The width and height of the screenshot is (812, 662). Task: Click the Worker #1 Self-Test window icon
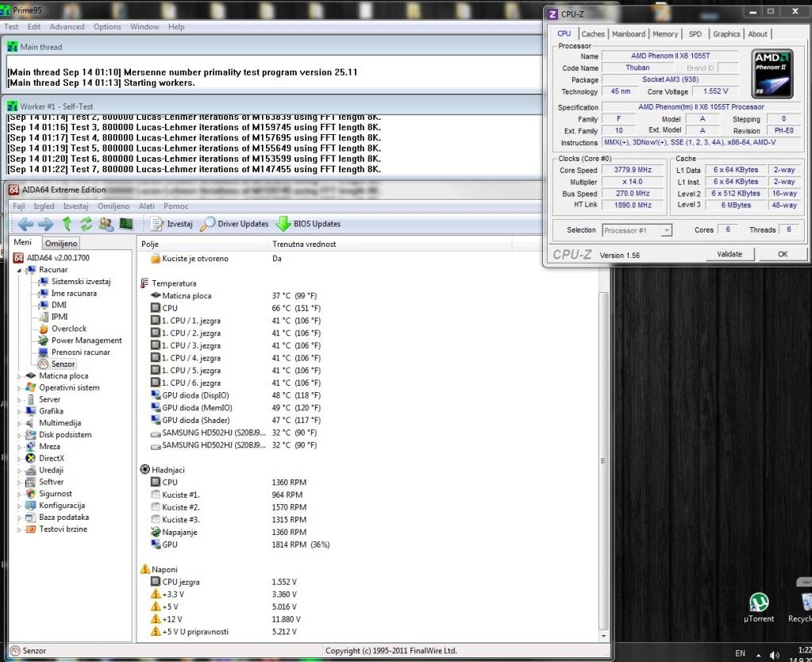pos(12,106)
